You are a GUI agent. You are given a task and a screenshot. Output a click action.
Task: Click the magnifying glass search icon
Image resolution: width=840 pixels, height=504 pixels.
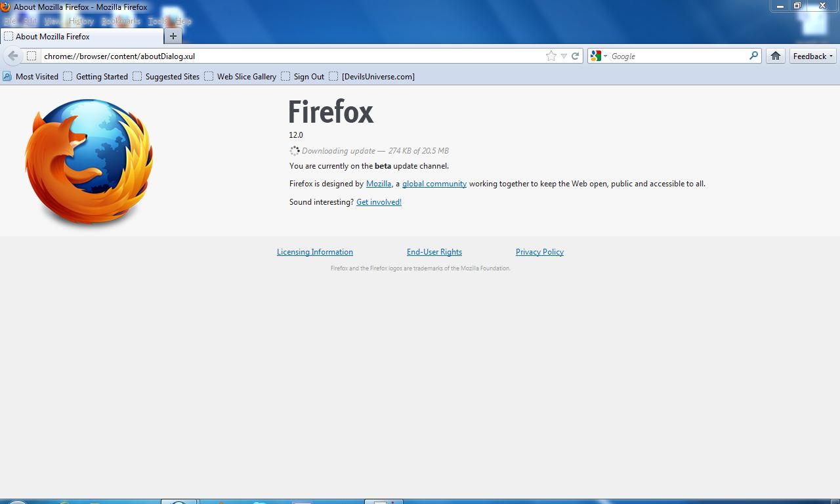coord(754,56)
